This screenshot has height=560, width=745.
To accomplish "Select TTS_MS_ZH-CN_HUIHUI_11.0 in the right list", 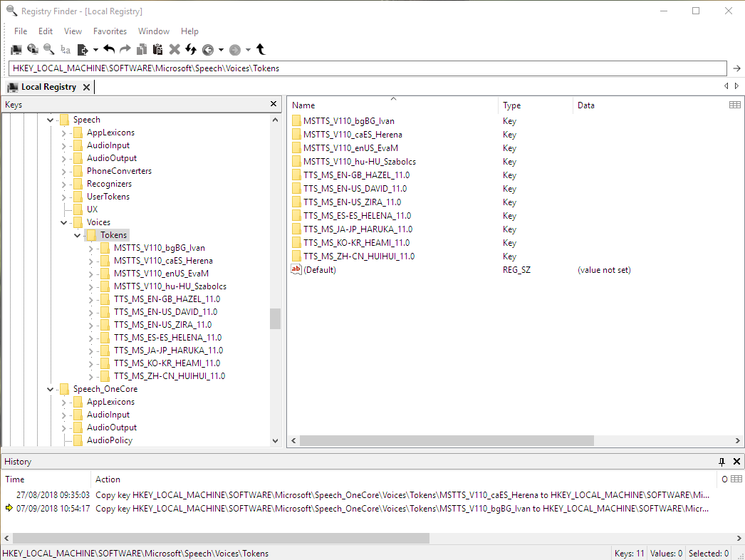I will 359,256.
